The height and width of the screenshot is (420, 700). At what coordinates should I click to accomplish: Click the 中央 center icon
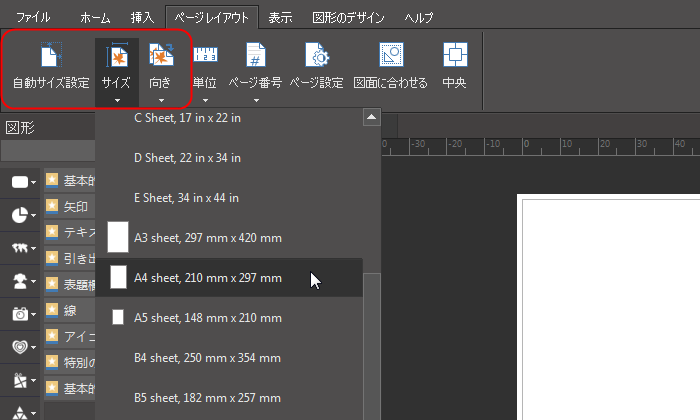tap(455, 54)
